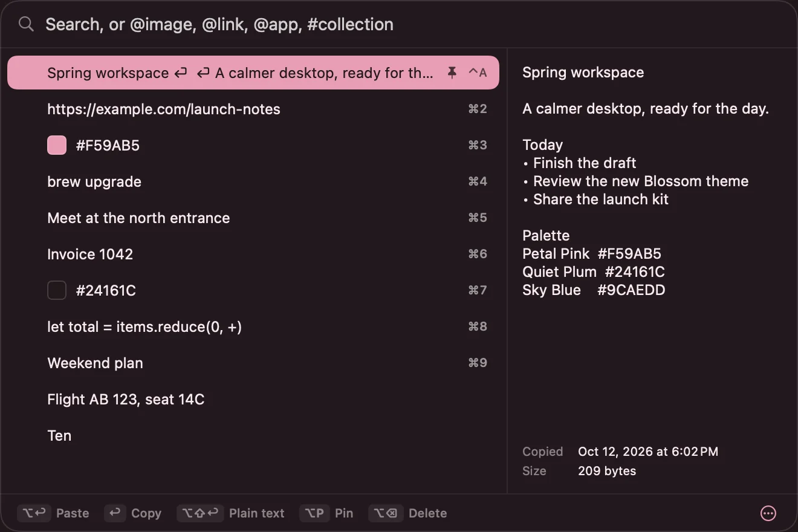Select the pink #F59AB5 color swatch
Screen dimensions: 798x532
(57, 145)
